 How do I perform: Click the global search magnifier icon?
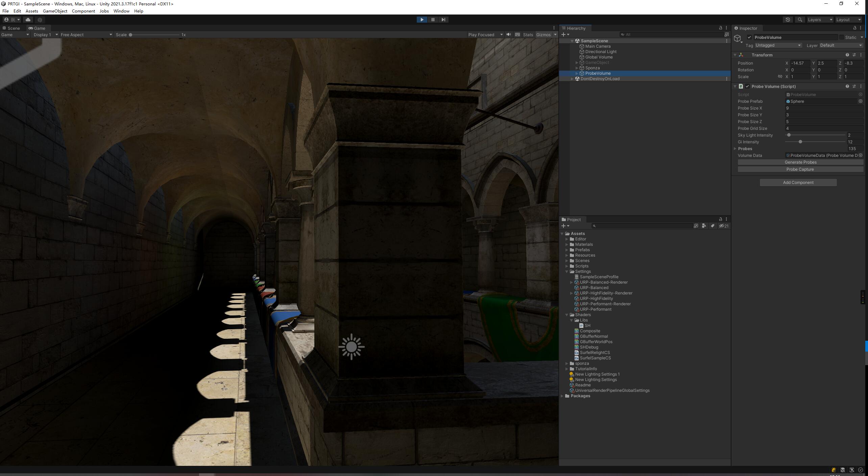click(x=800, y=20)
